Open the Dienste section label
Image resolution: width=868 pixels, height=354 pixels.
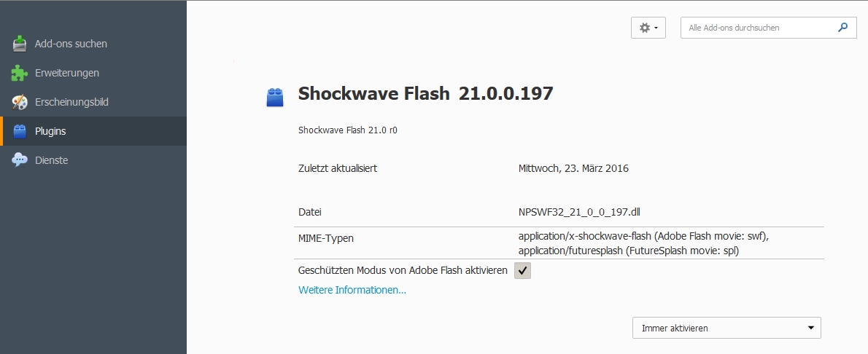[x=51, y=160]
